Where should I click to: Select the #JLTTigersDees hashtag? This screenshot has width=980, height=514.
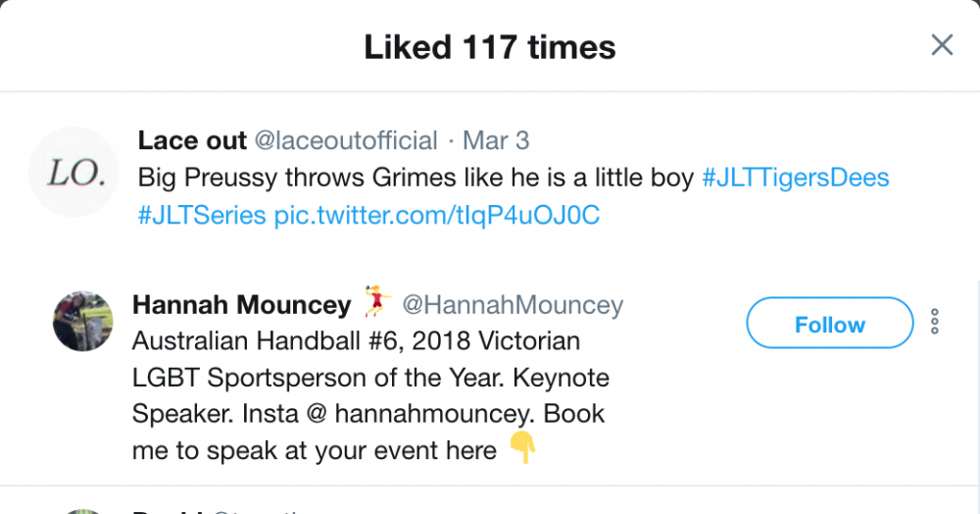point(796,178)
